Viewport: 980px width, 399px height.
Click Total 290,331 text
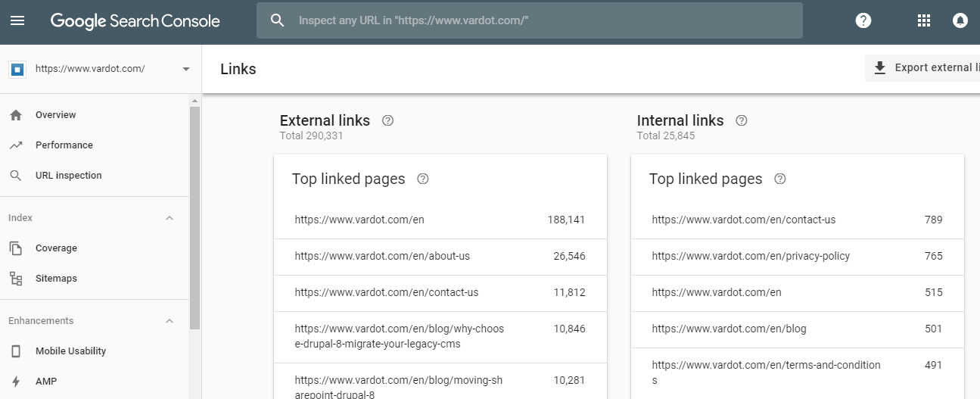[x=312, y=136]
